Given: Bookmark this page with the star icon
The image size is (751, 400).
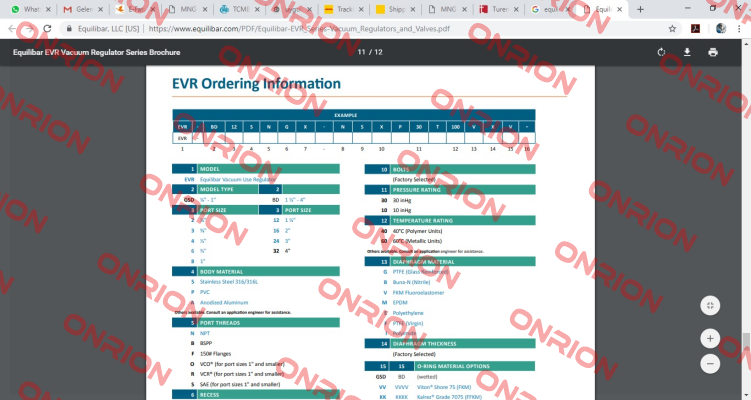Looking at the screenshot, I should [672, 29].
